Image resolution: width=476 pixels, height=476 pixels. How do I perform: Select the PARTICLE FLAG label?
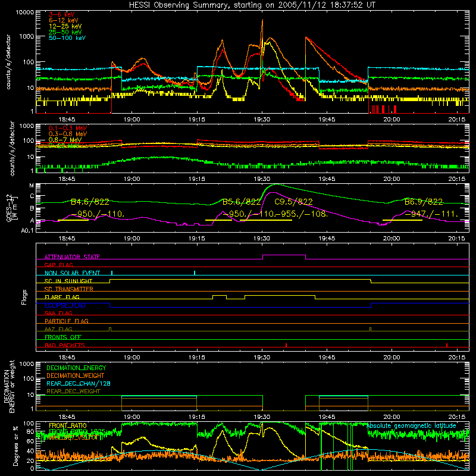coord(67,321)
